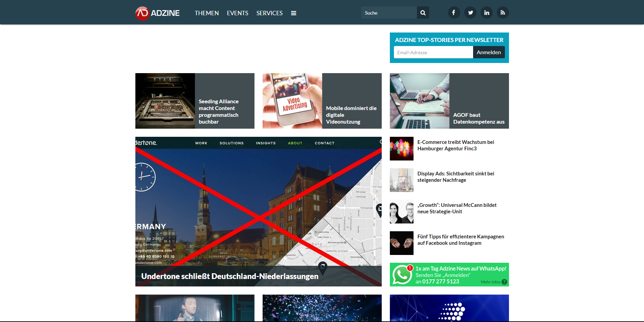Open ADZINE Facebook page icon
The image size is (644, 322).
tap(454, 13)
